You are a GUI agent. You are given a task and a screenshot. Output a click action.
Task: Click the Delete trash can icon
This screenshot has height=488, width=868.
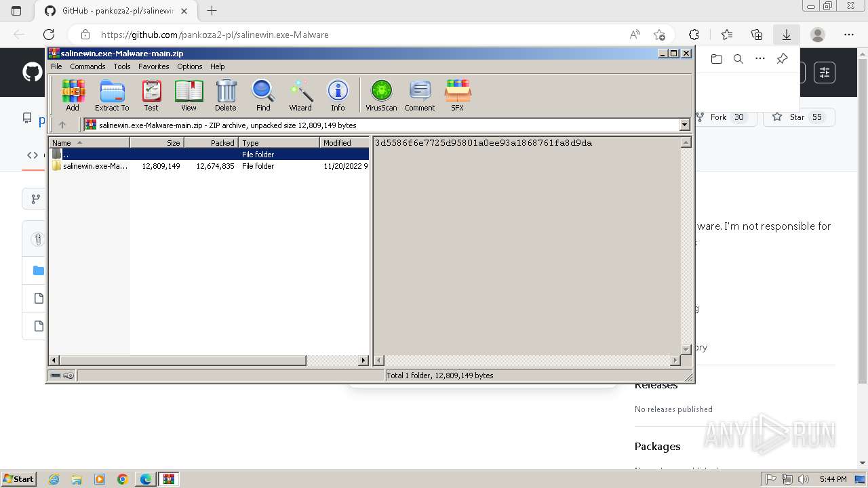(x=226, y=95)
